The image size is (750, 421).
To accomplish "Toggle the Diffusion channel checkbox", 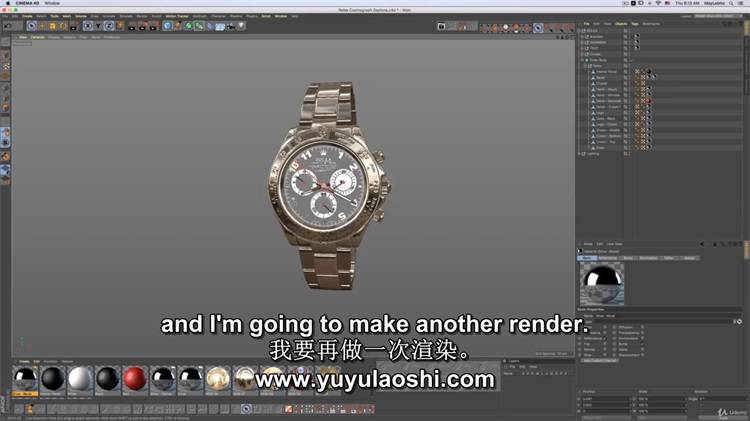I will [642, 327].
